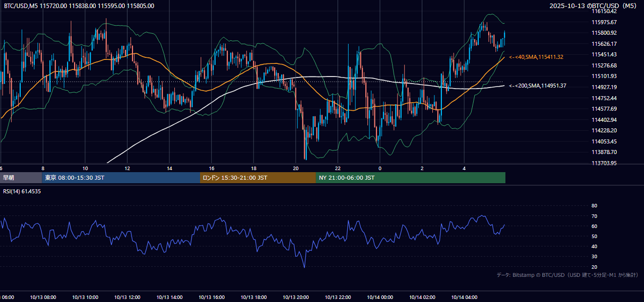Screen dimensions: 644x302
Task: Click the RSI axis level 30
Action: 594,257
